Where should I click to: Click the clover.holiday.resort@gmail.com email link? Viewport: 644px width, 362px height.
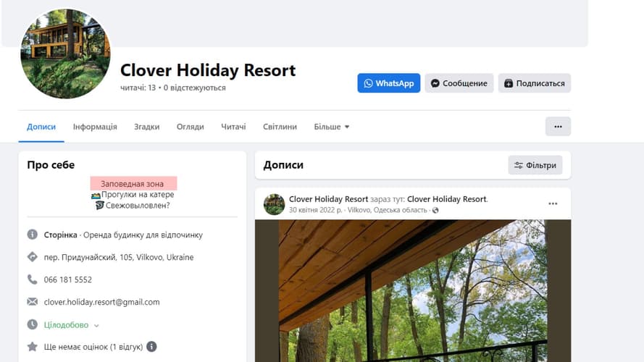(x=102, y=302)
